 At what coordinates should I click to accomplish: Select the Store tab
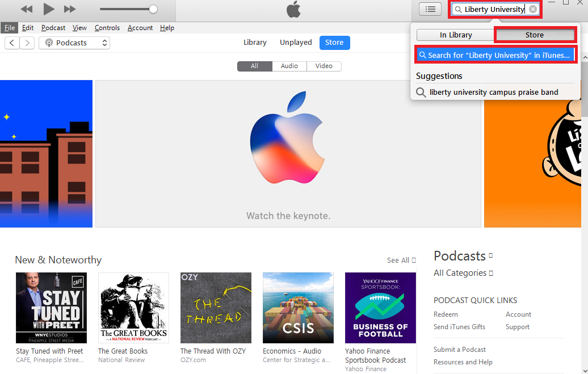point(334,43)
